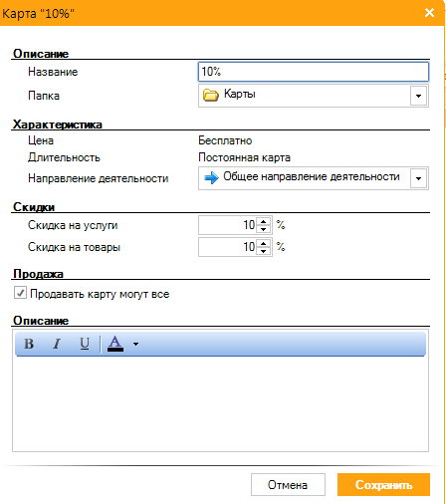446x504 pixels.
Task: Toggle underline formatting in description editor
Action: [85, 344]
